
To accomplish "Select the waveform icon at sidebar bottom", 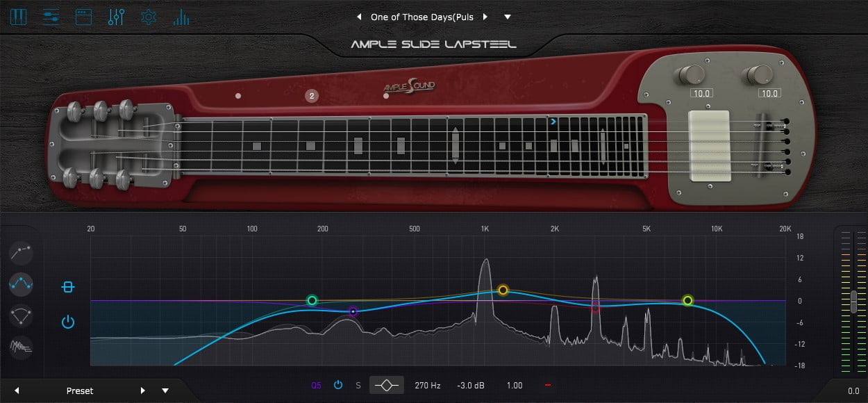I will (22, 345).
